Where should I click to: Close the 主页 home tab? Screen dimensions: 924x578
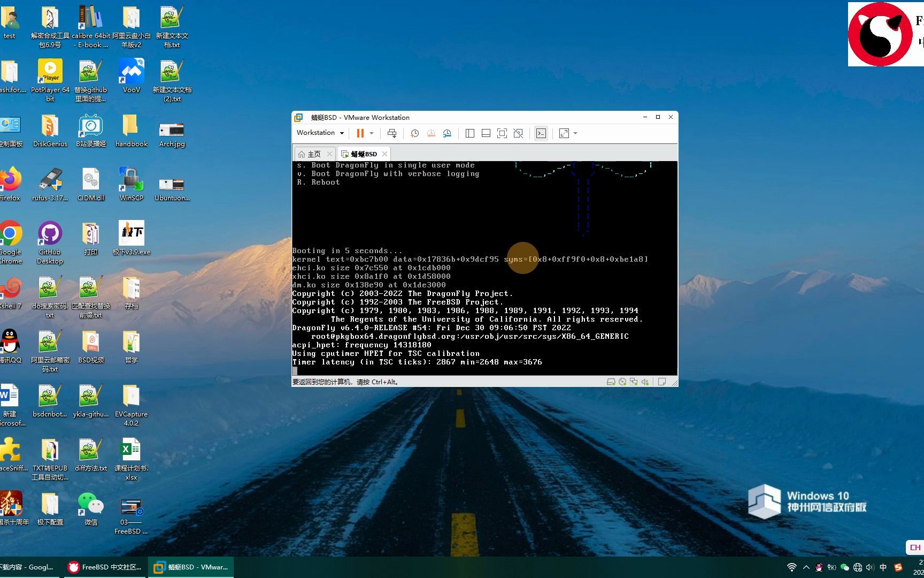point(329,154)
